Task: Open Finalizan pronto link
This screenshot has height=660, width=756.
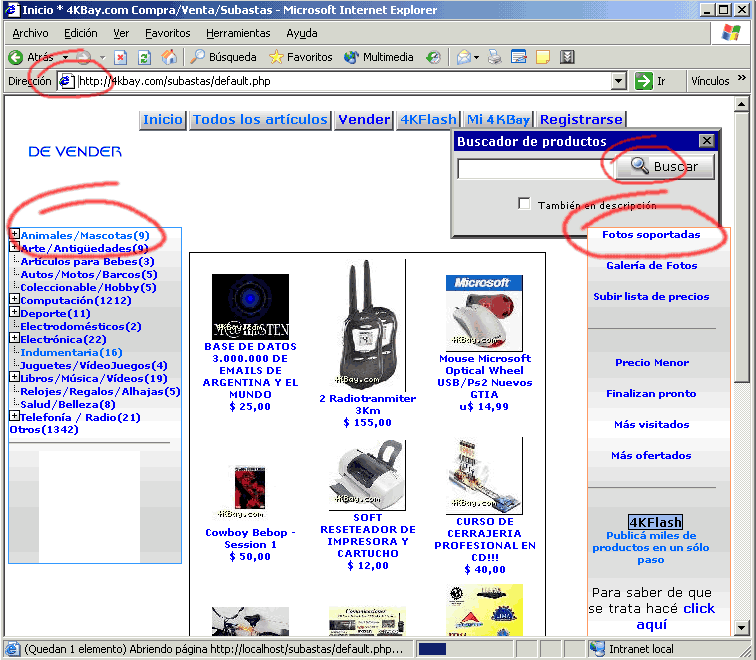Action: [651, 393]
